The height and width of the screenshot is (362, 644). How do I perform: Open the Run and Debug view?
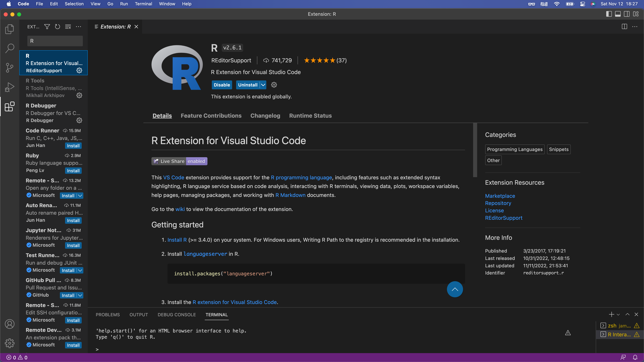click(x=9, y=87)
